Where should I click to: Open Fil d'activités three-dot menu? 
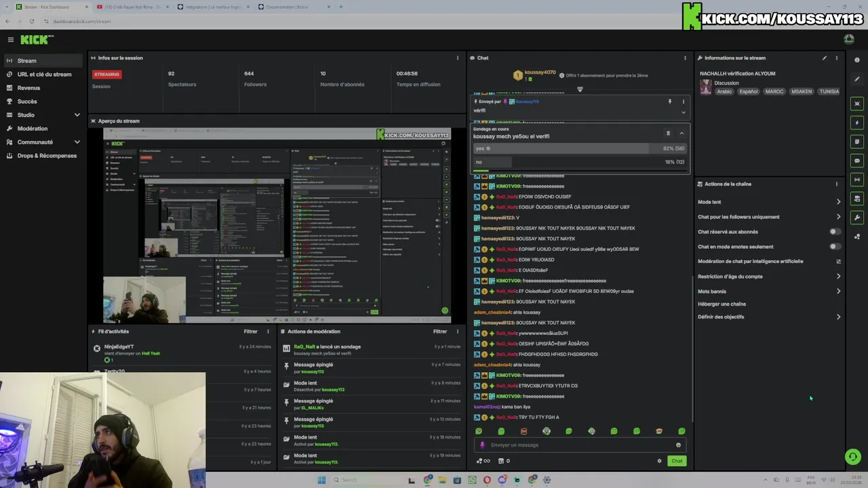pos(268,331)
